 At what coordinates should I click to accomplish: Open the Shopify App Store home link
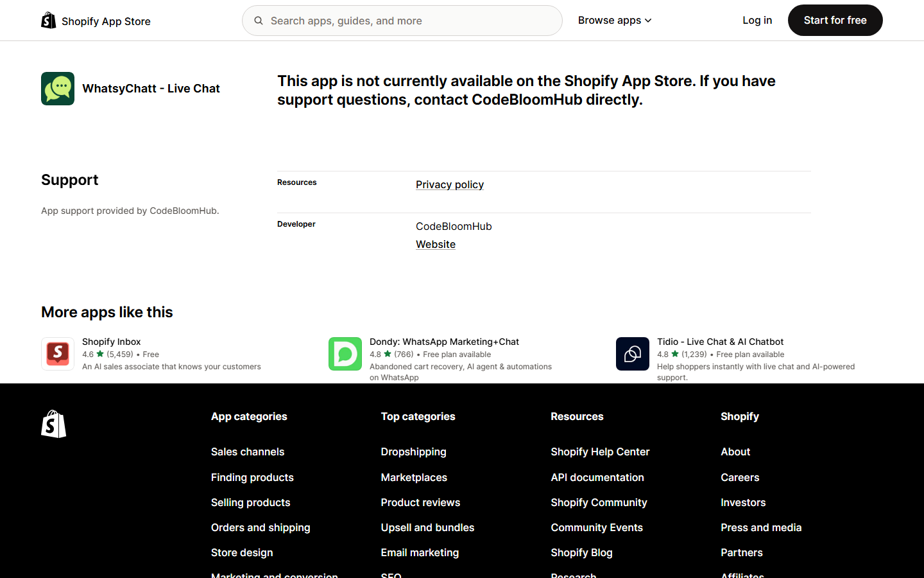click(x=96, y=21)
